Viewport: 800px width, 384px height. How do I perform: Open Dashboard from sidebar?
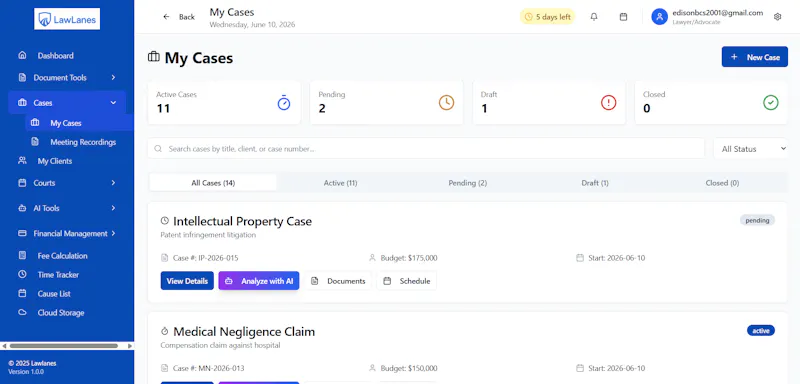55,56
